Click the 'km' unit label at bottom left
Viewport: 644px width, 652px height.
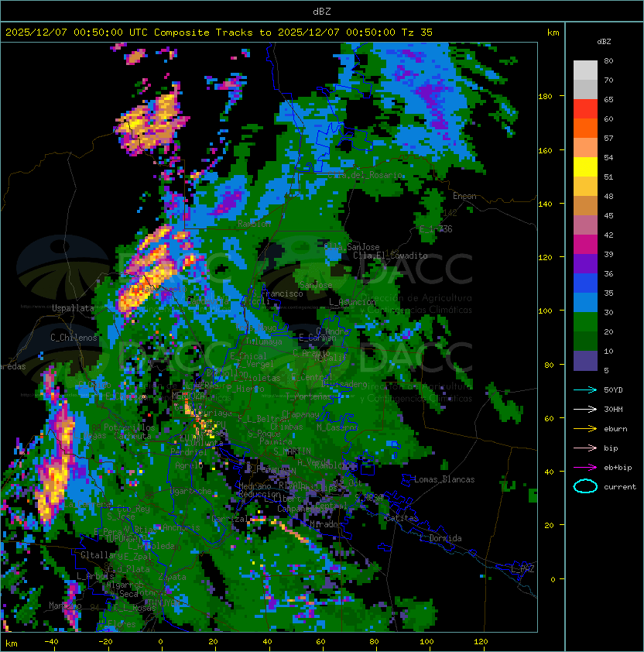click(x=12, y=643)
